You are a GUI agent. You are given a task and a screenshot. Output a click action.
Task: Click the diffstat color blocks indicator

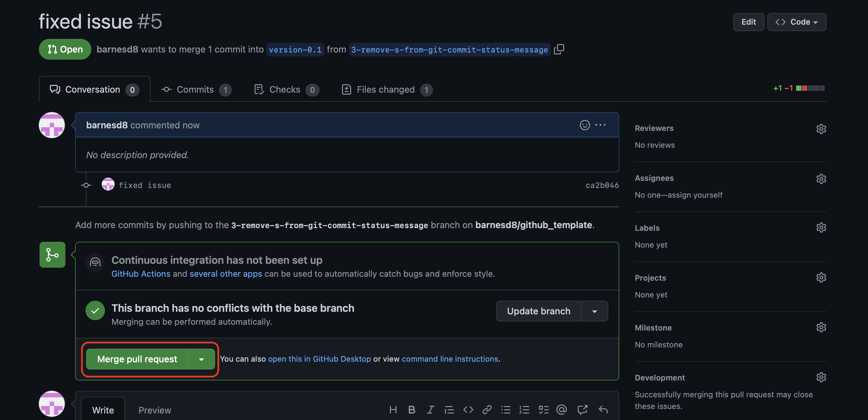coord(810,88)
